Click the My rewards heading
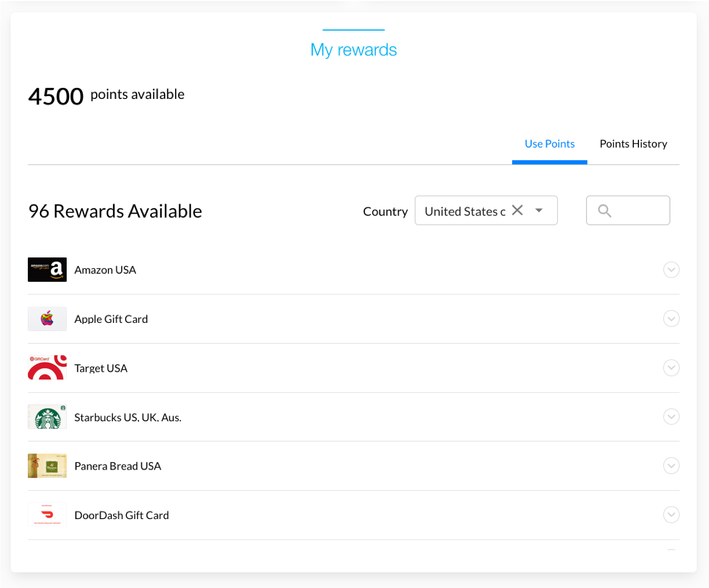Image resolution: width=709 pixels, height=588 pixels. click(354, 50)
